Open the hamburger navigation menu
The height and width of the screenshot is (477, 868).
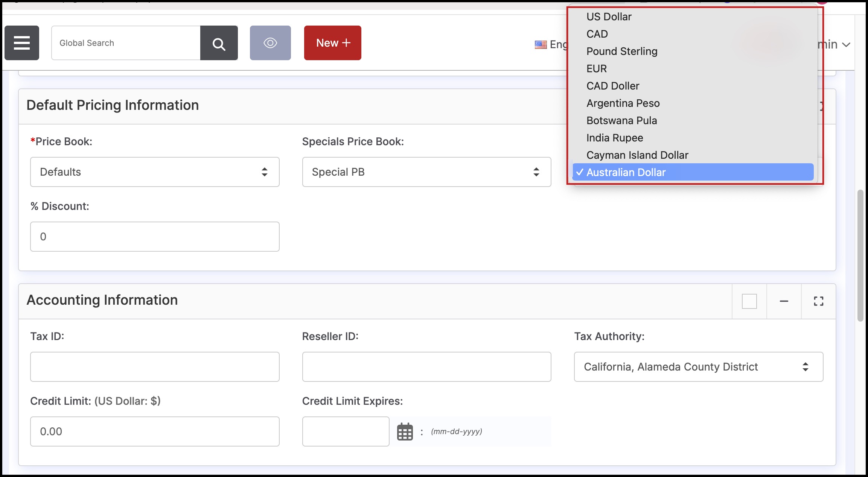[x=22, y=43]
